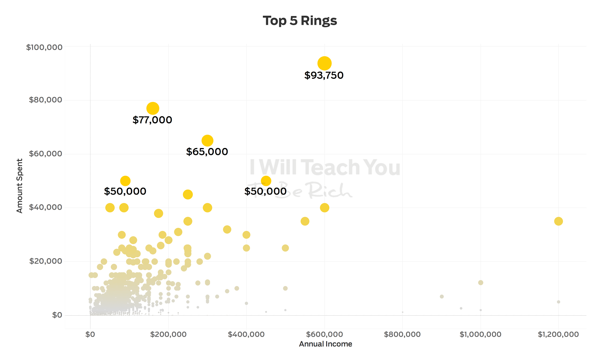
Task: Click the $77,000 value label
Action: tap(152, 120)
